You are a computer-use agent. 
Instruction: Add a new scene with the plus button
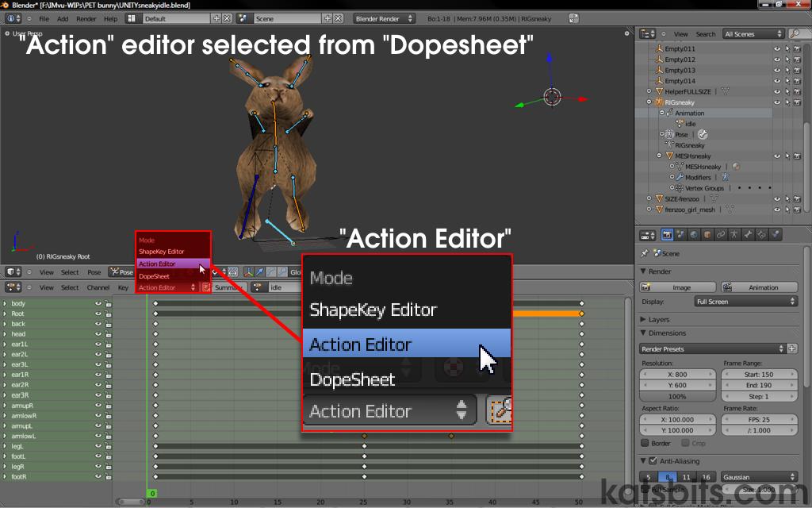(x=327, y=19)
